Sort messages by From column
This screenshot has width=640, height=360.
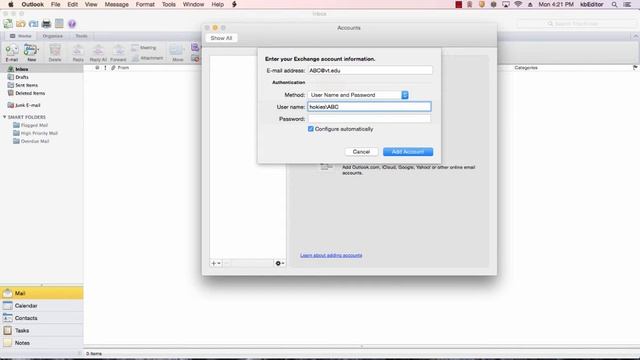point(123,68)
